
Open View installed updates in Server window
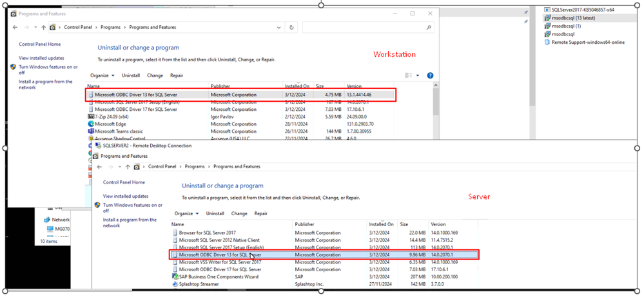[126, 196]
